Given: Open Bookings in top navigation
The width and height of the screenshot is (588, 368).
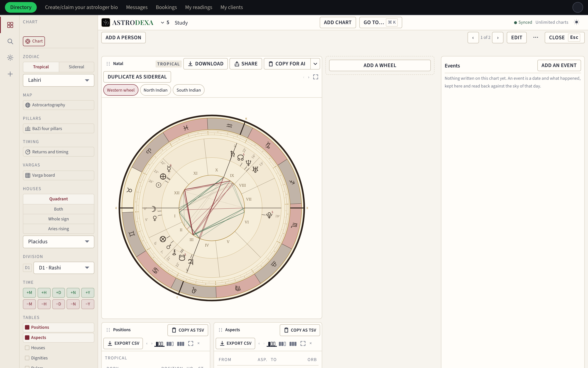Looking at the screenshot, I should (166, 7).
